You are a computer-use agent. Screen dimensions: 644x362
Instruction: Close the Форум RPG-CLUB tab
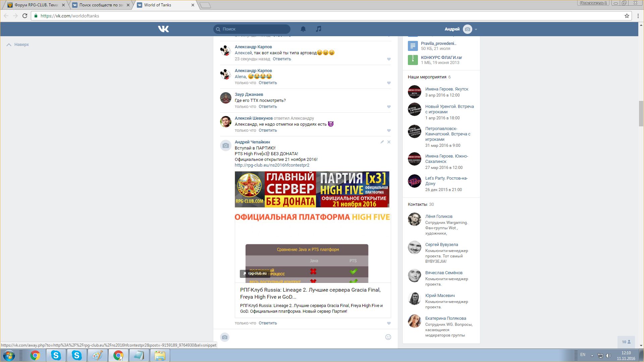point(63,5)
